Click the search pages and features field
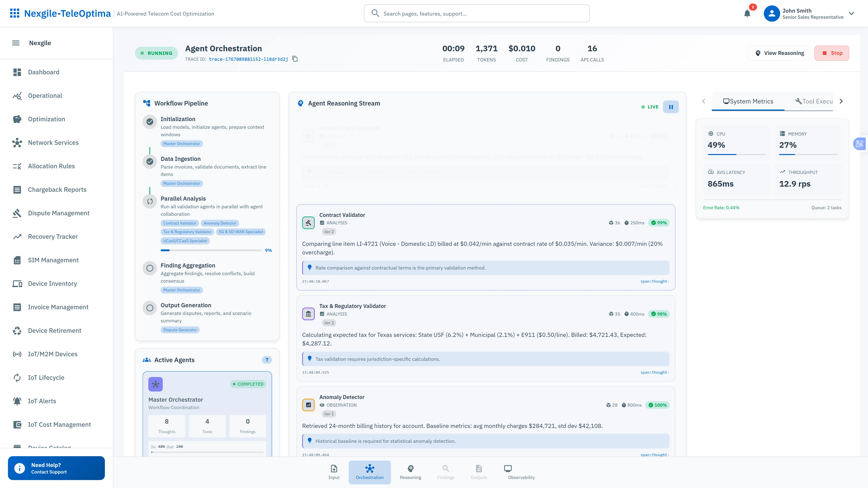The width and height of the screenshot is (868, 488). (476, 14)
